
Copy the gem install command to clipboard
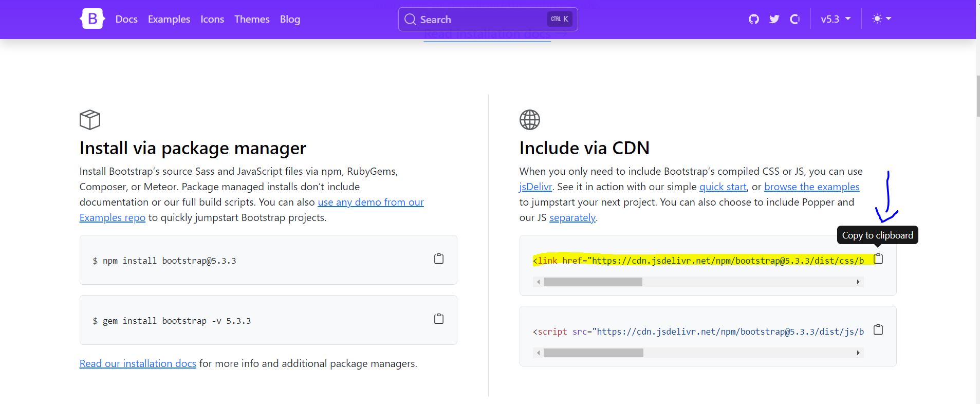(x=439, y=319)
